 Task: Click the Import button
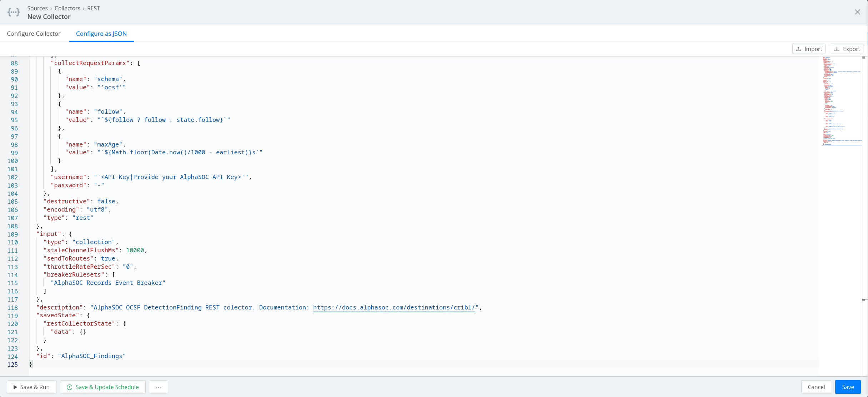[809, 49]
